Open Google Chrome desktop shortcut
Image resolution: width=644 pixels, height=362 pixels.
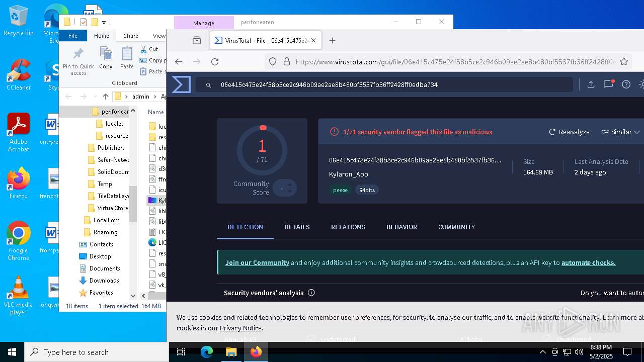pos(18,241)
